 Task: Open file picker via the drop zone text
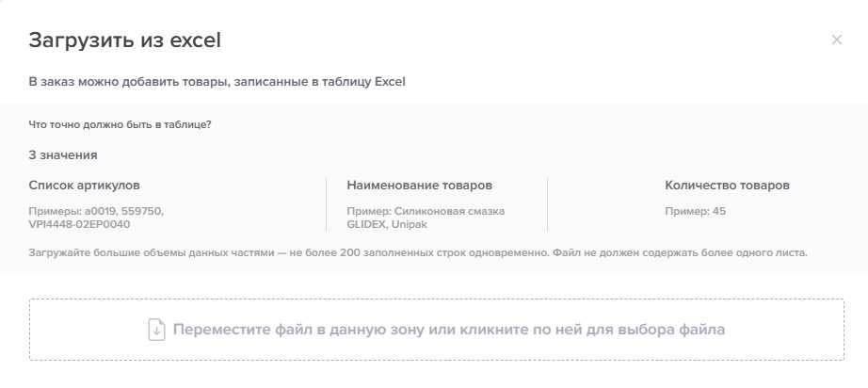click(x=448, y=330)
